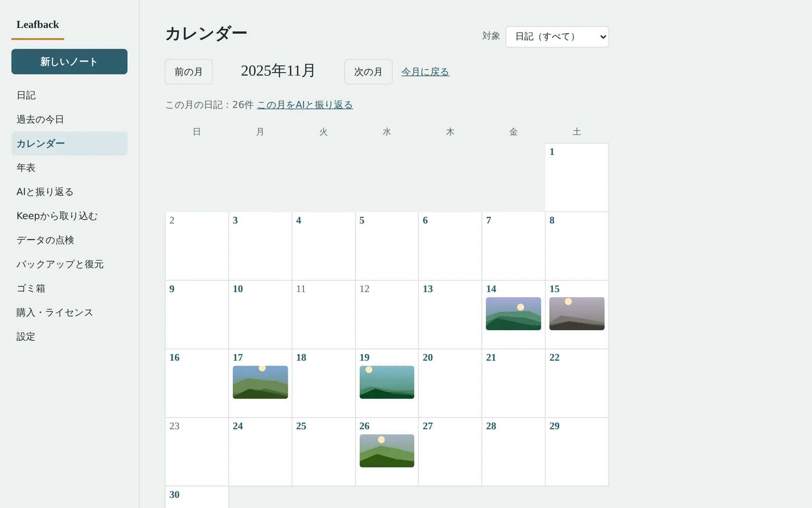Viewport: 812px width, 508px height.
Task: Go to previous month with 前の月
Action: point(188,72)
